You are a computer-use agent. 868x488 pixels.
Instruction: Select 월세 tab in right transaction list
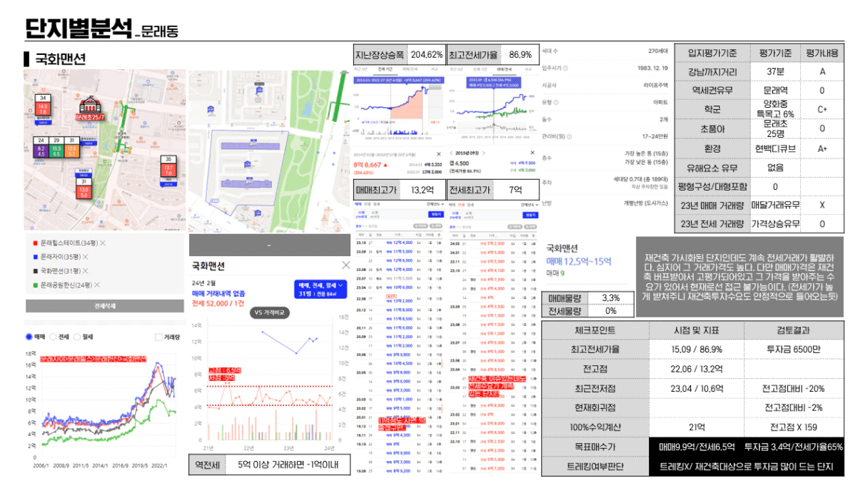point(470,205)
